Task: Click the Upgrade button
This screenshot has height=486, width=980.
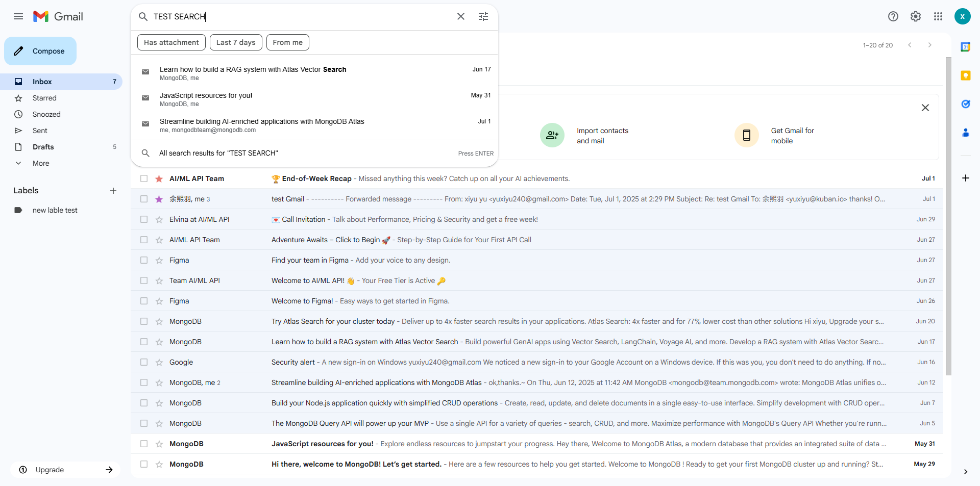Action: pyautogui.click(x=65, y=470)
